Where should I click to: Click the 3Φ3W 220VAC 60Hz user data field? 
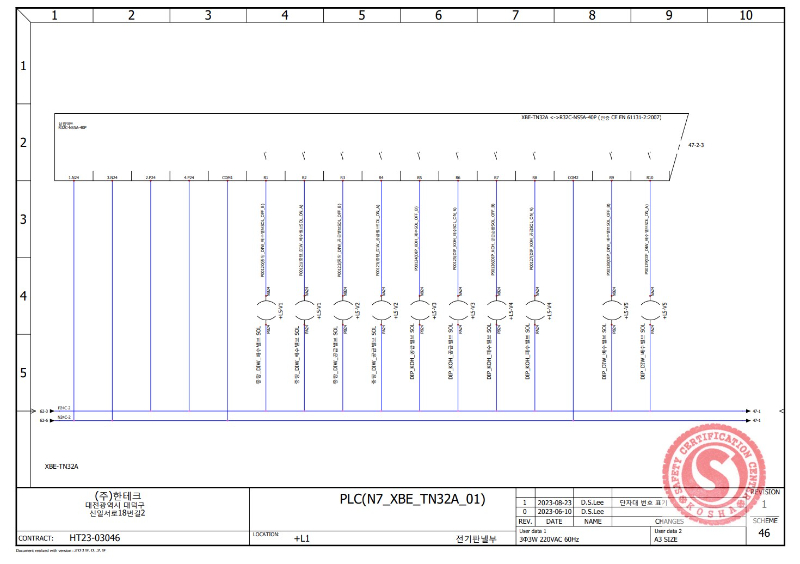coord(549,538)
